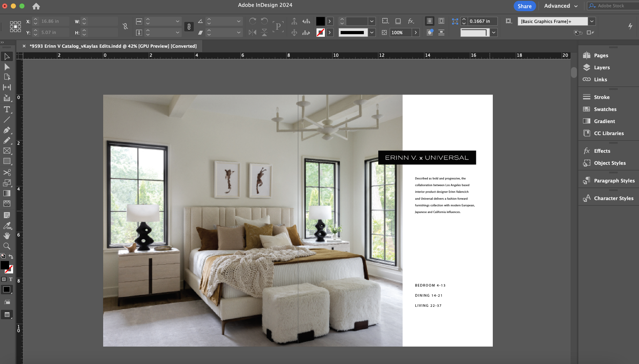This screenshot has width=639, height=364.
Task: Go to Home screen button
Action: point(36,6)
